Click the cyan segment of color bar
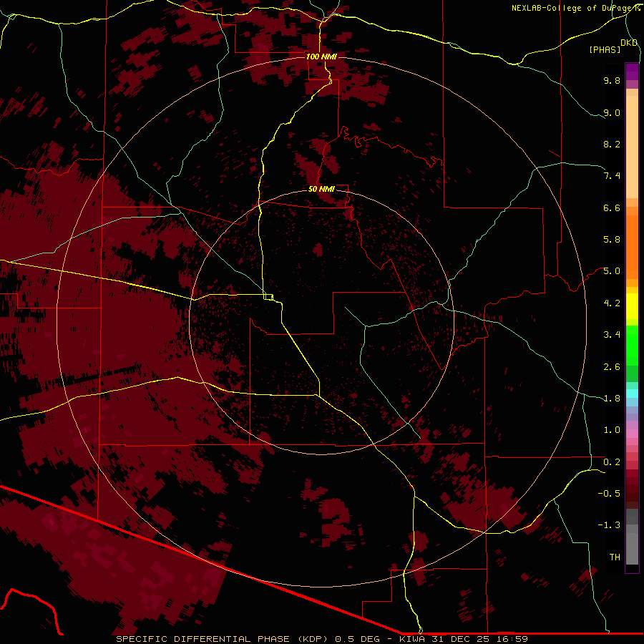This screenshot has height=644, width=644. tap(632, 393)
